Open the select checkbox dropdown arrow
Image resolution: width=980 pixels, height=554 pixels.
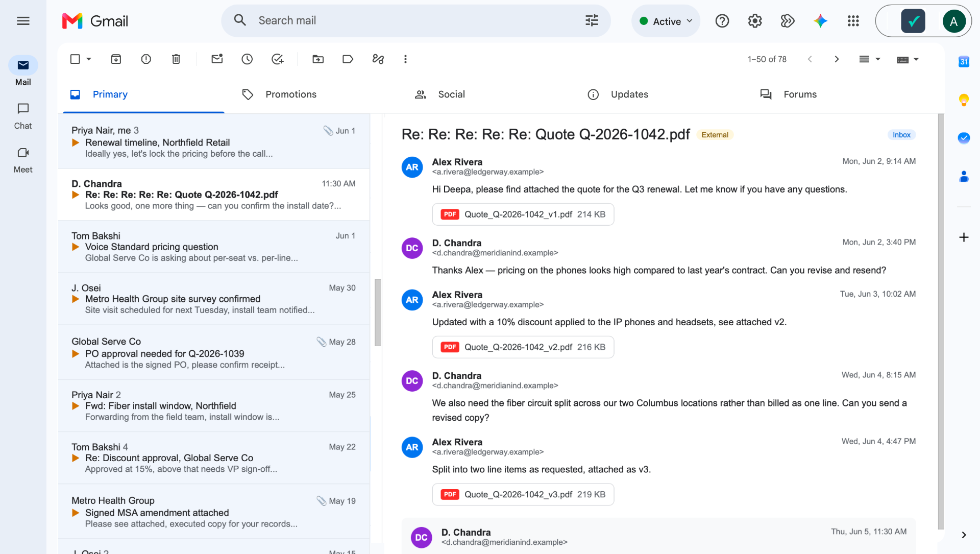coord(89,59)
